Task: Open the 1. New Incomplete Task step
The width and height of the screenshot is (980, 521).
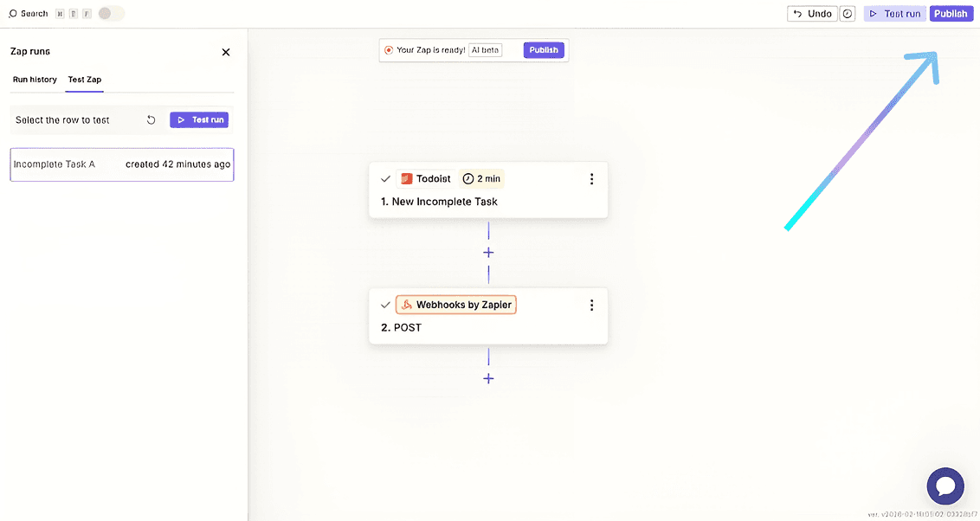Action: (488, 190)
